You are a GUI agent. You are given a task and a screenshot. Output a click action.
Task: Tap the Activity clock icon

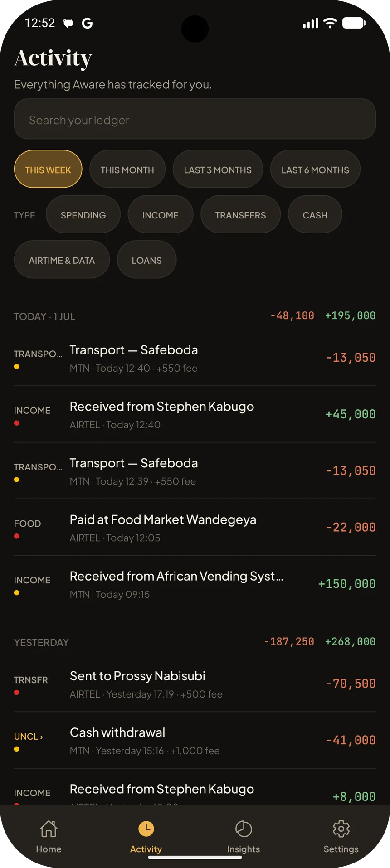[x=146, y=829]
